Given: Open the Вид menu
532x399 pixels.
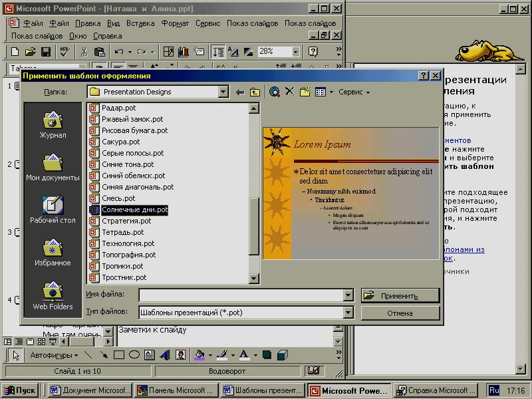Looking at the screenshot, I should click(x=113, y=23).
